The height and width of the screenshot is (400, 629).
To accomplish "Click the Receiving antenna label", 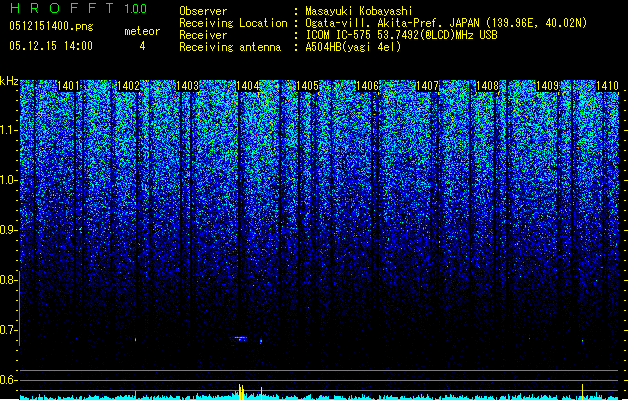I will pyautogui.click(x=230, y=47).
